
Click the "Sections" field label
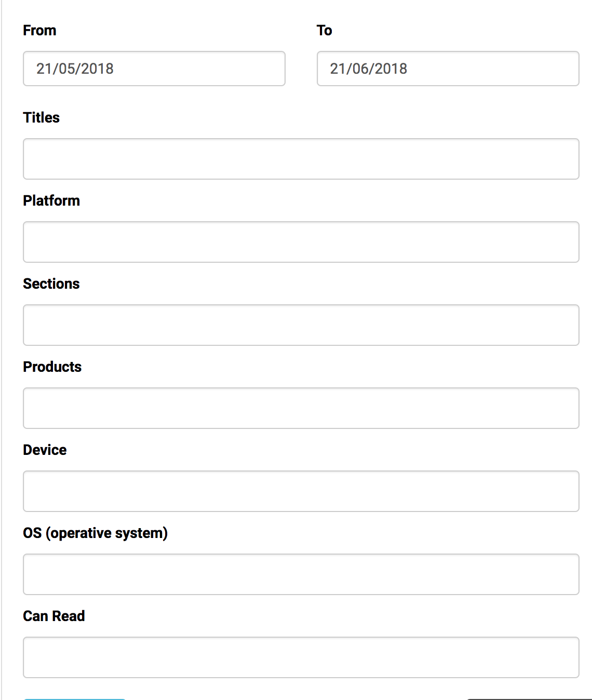click(x=51, y=284)
